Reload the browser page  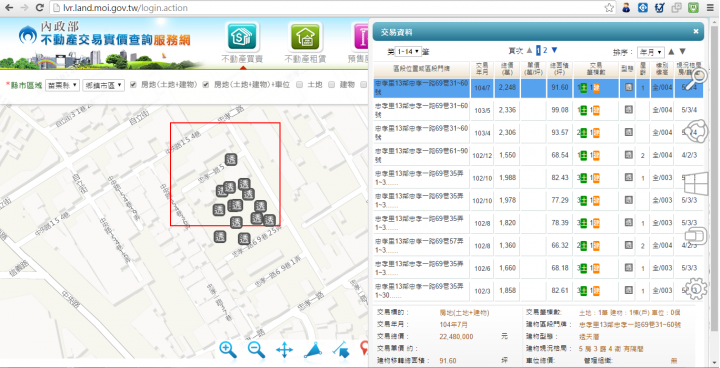point(39,8)
